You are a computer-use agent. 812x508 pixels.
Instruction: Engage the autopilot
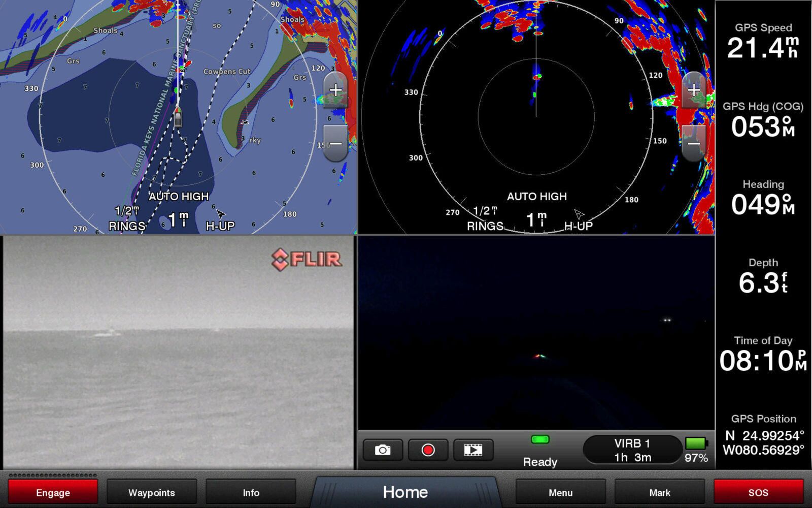coord(53,492)
